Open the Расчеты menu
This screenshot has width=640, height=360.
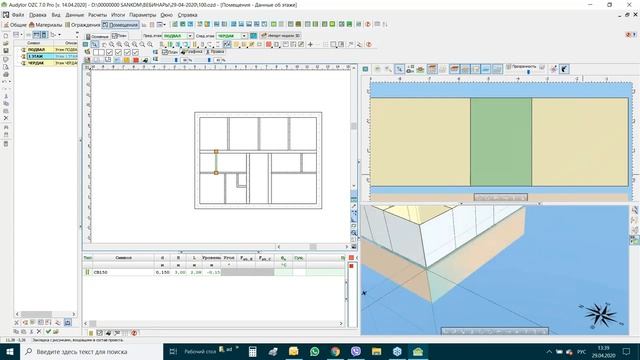(98, 15)
